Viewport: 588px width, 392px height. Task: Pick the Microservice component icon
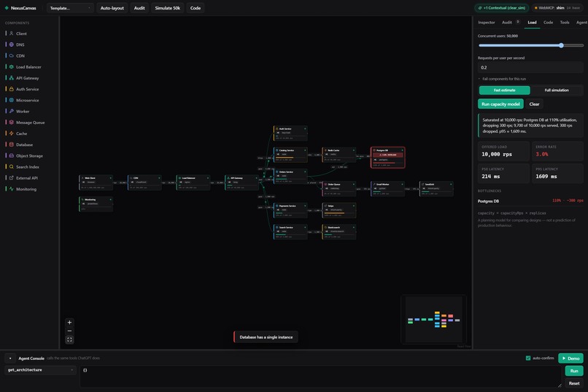[12, 100]
